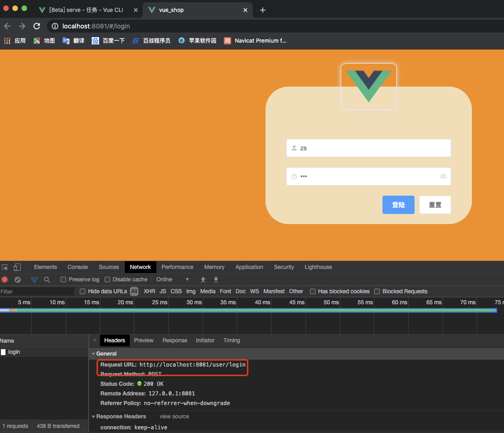504x433 pixels.
Task: Filter requests by Font type
Action: 225,291
